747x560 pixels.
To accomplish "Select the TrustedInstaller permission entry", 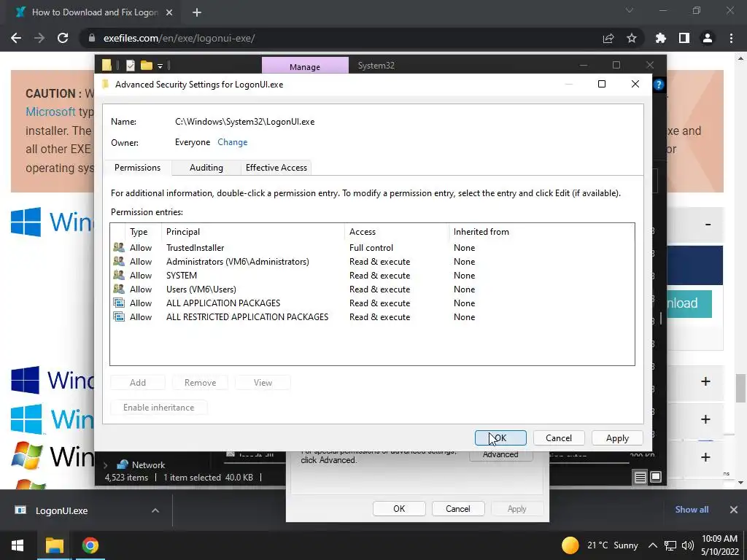I will [371, 248].
